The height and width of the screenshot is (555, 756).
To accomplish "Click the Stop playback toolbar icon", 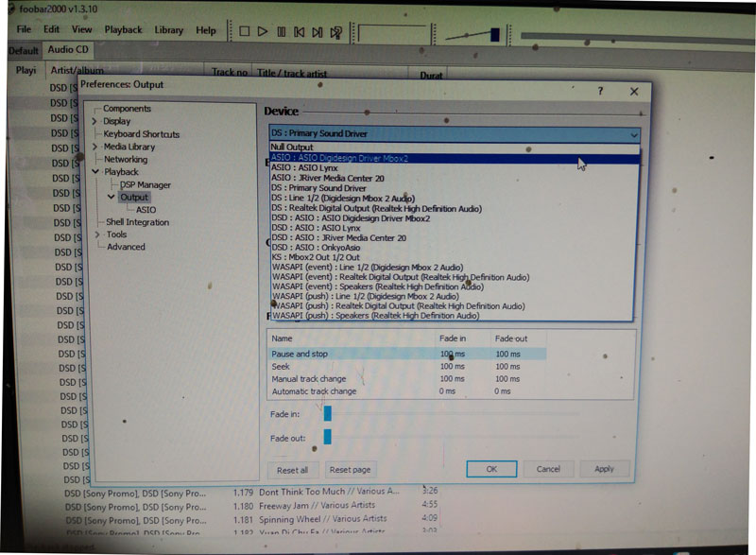I will click(245, 31).
